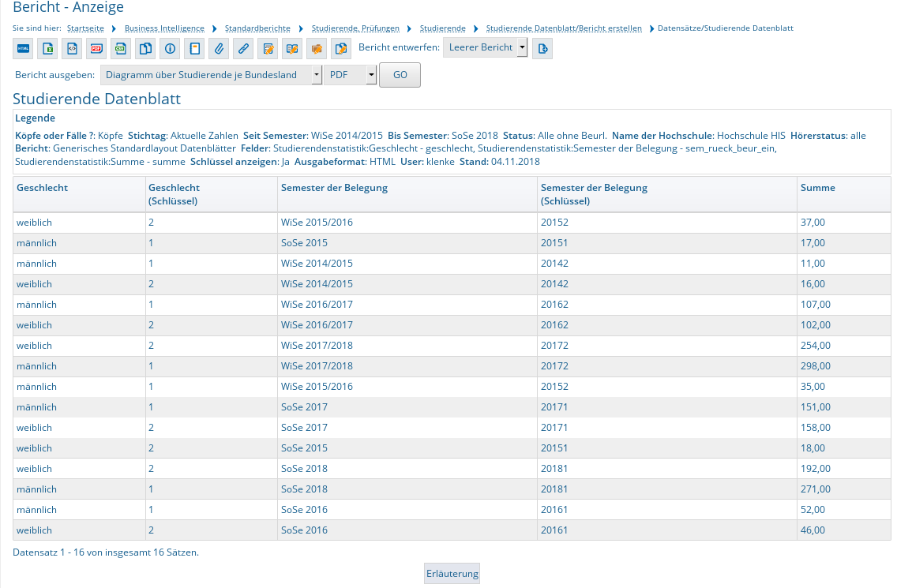
Task: Click the sum value 254,00
Action: pos(815,346)
